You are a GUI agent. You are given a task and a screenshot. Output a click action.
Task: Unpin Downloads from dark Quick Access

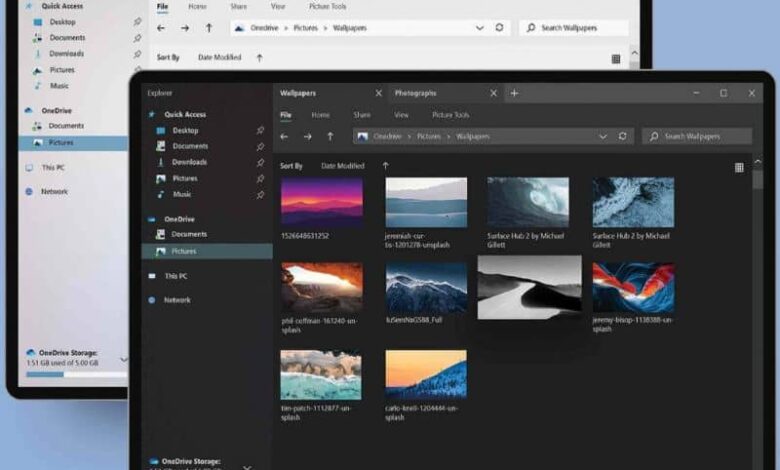[260, 162]
